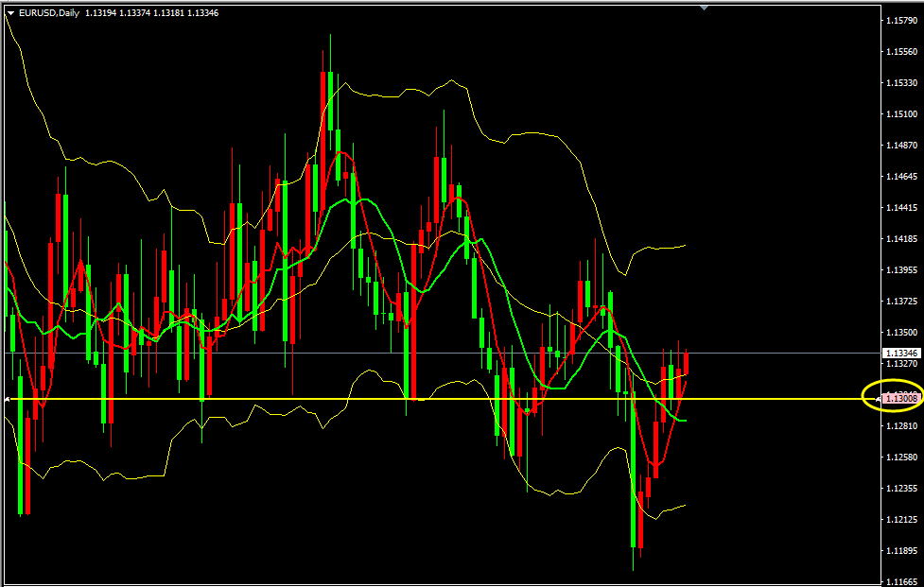Click the 1.15560 price scale label
Screen dimensions: 924x587
[901, 52]
